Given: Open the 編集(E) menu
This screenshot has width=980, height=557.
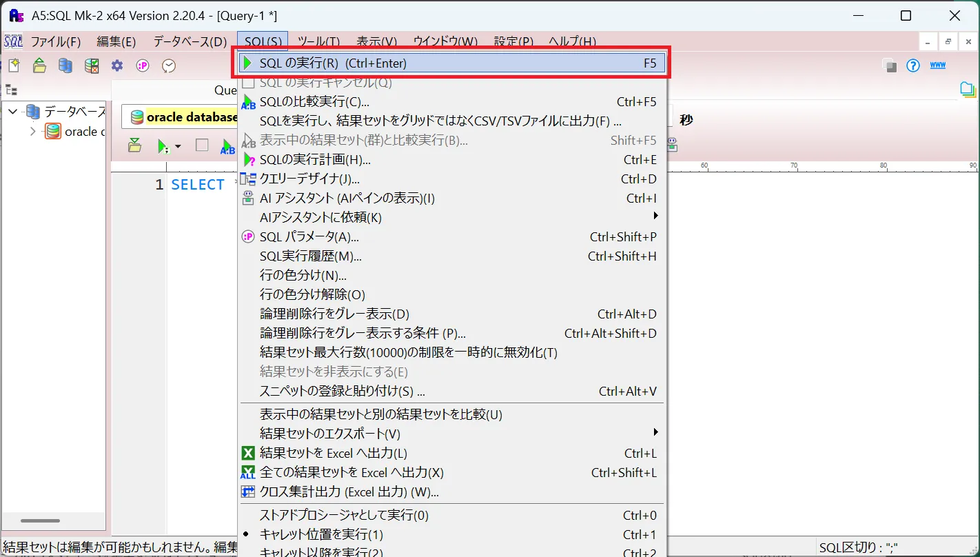Looking at the screenshot, I should tap(116, 41).
